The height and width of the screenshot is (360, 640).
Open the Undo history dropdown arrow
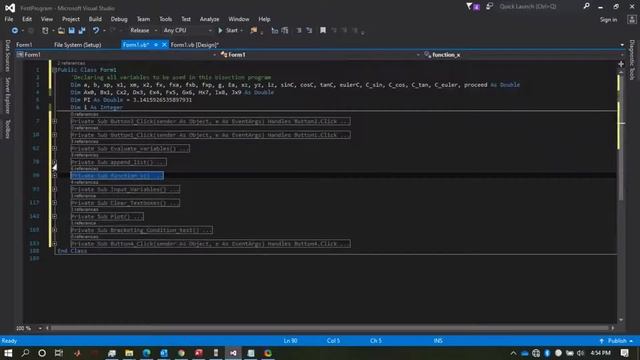104,31
